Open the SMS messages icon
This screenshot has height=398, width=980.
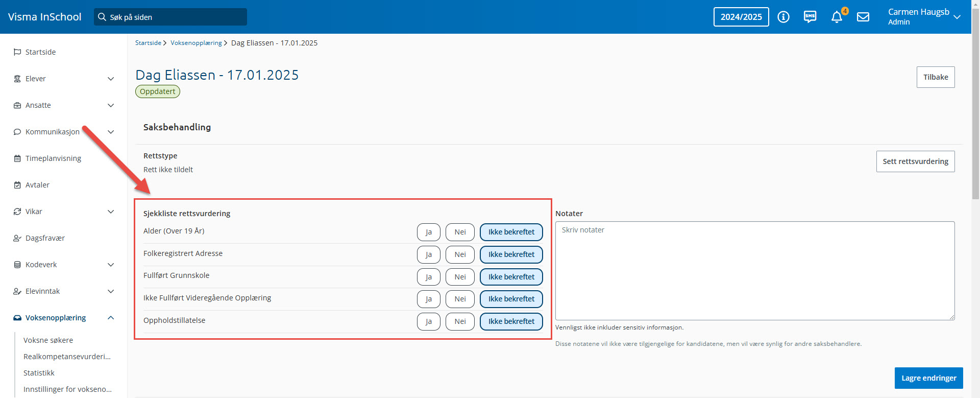coord(810,17)
